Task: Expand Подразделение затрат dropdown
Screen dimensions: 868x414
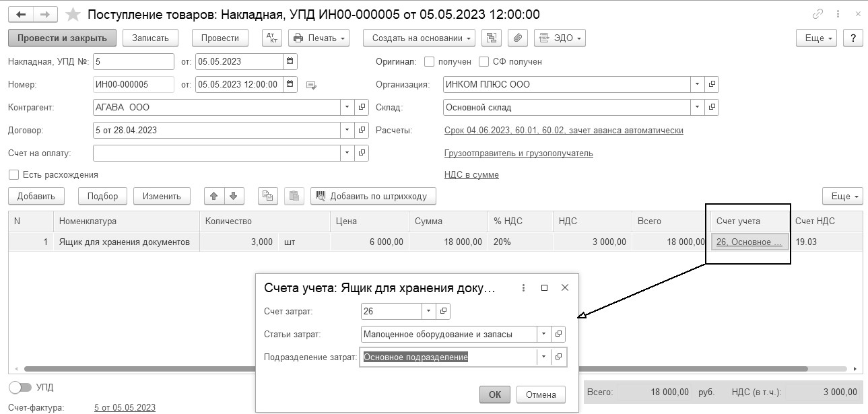Action: (x=544, y=357)
